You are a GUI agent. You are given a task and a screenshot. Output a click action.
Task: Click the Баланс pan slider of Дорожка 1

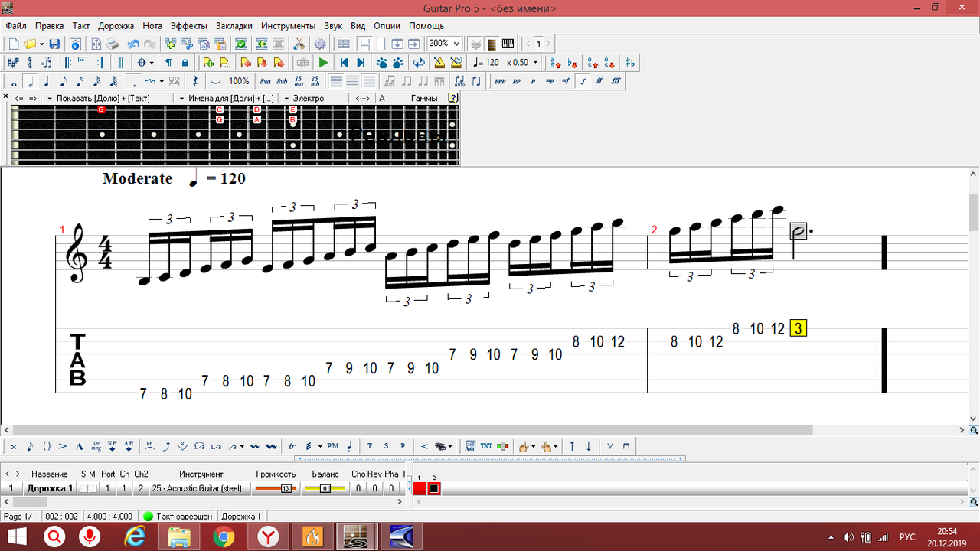(x=325, y=488)
